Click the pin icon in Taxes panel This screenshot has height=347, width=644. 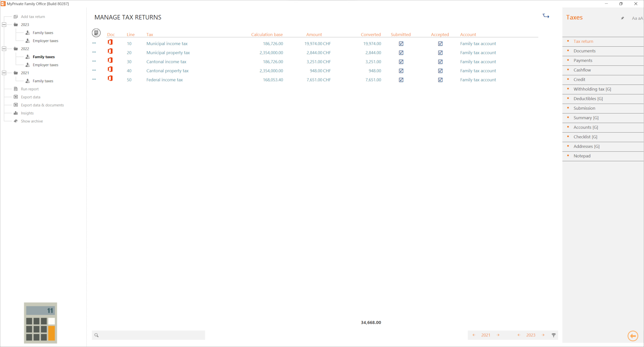pyautogui.click(x=622, y=18)
